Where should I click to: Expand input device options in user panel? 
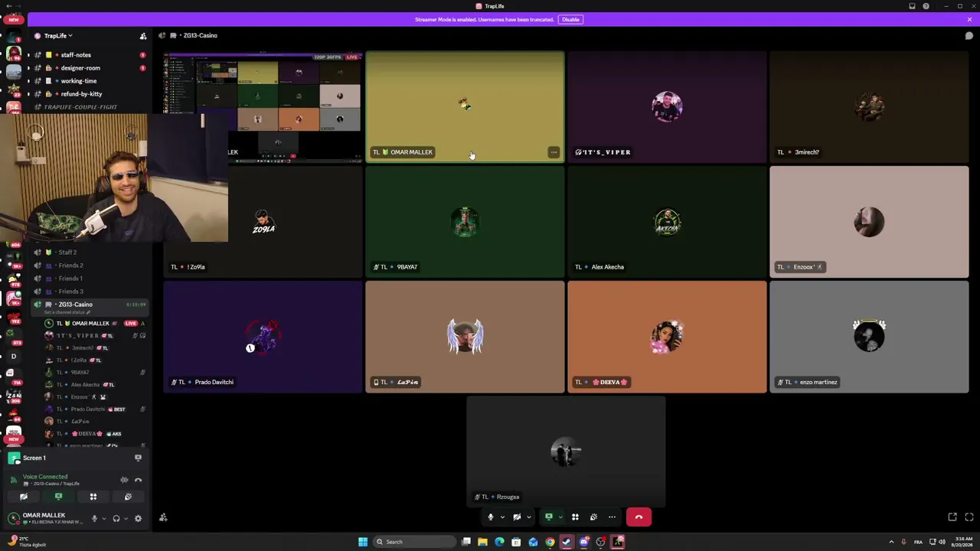pyautogui.click(x=103, y=518)
